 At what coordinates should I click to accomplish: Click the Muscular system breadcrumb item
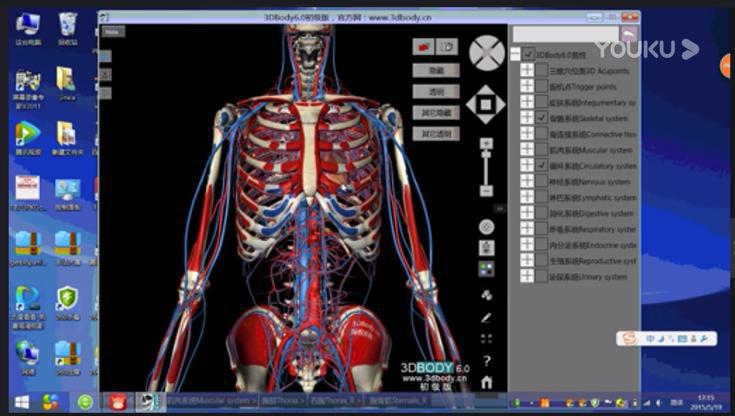point(211,401)
